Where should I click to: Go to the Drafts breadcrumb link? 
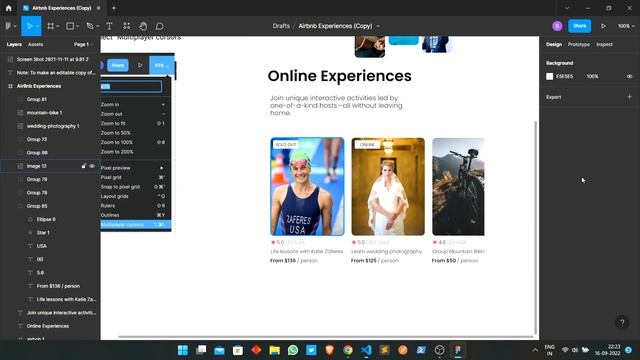click(281, 26)
